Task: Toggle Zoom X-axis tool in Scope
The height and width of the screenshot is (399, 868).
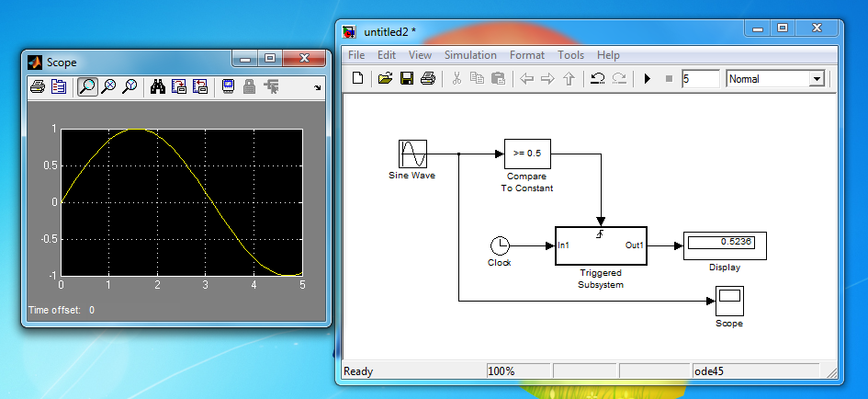Action: click(108, 87)
